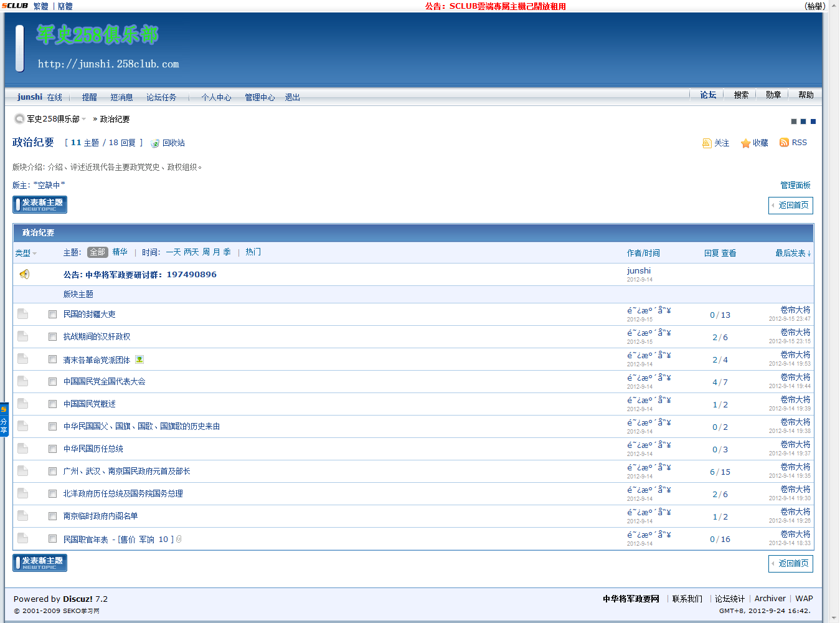Viewport: 840px width, 623px height.
Task: Click the SCLUB logo in the top bar
Action: [15, 6]
